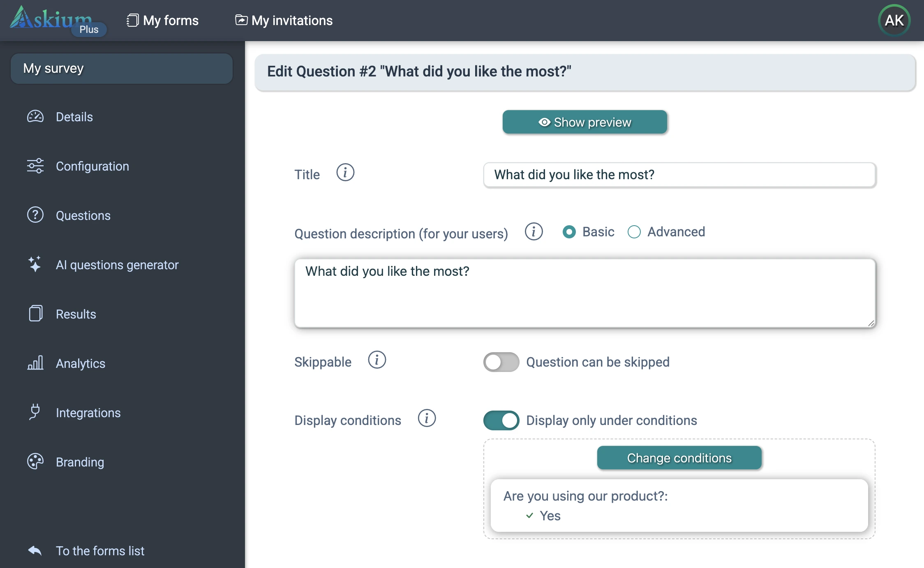Select the Advanced description radio option

point(634,232)
